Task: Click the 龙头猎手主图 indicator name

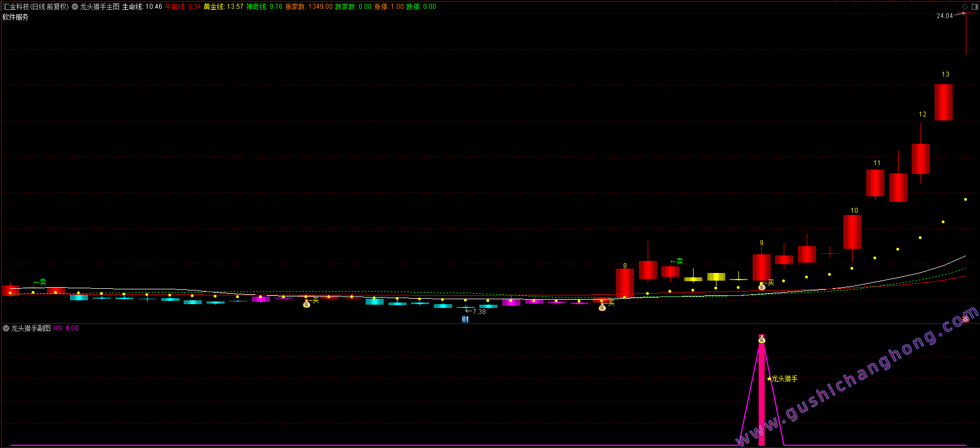Action: pyautogui.click(x=99, y=7)
